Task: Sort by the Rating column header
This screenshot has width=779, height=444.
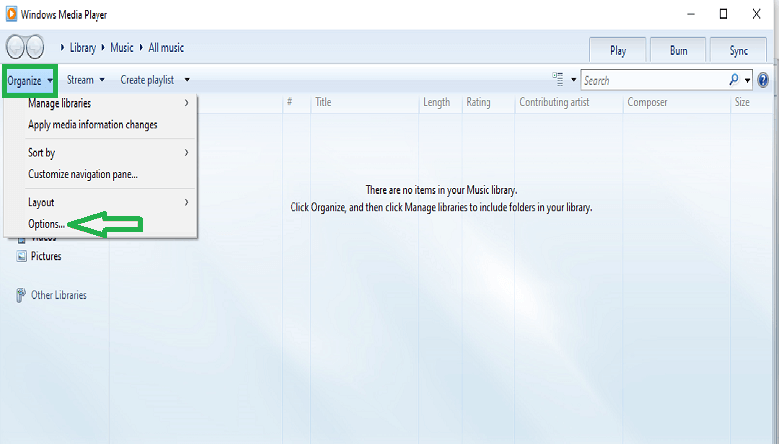Action: tap(488, 102)
